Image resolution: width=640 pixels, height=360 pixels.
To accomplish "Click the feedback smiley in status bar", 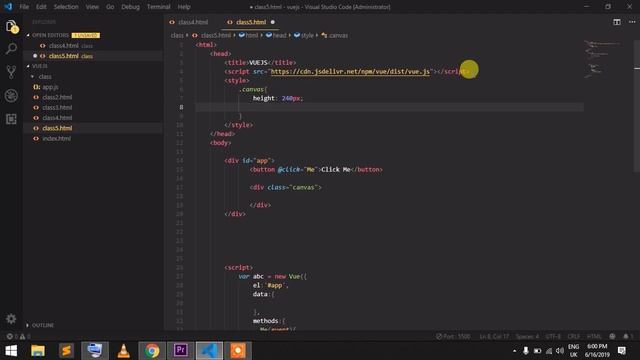I will click(x=612, y=336).
